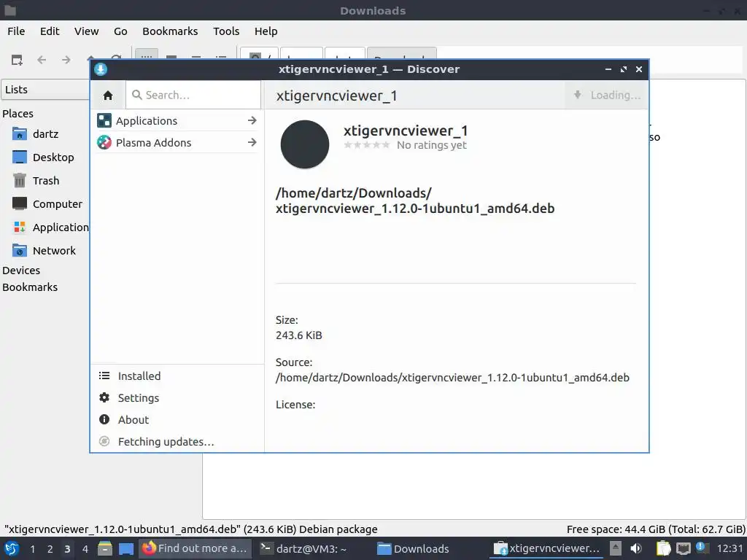Open the Go menu in Downloads window
Screen dimensions: 747x560
pyautogui.click(x=120, y=31)
